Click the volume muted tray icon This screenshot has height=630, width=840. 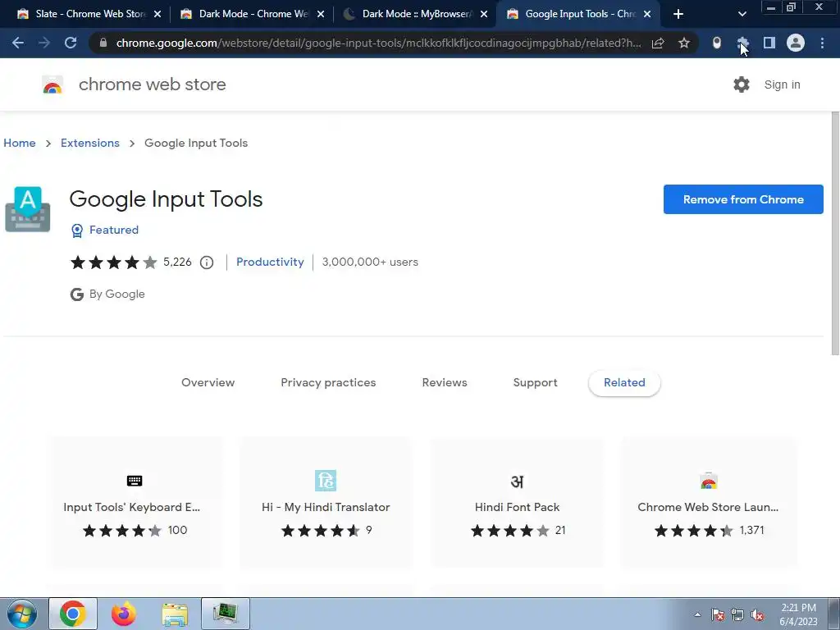click(757, 614)
